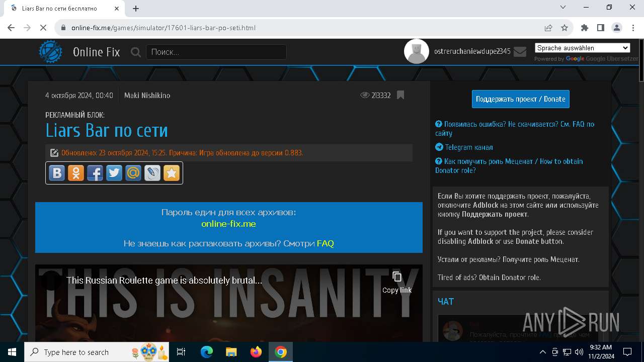Open the Sprache auswählen language dropdown
Image resolution: width=644 pixels, height=362 pixels.
coord(583,48)
